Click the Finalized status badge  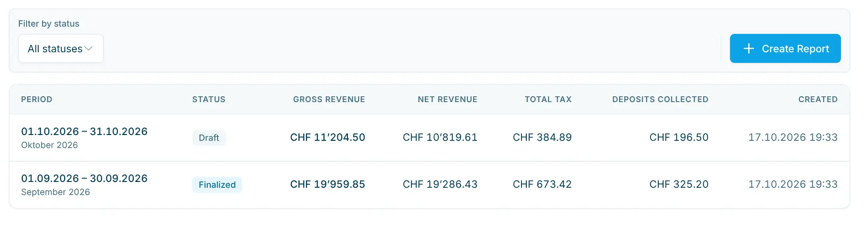pyautogui.click(x=217, y=185)
